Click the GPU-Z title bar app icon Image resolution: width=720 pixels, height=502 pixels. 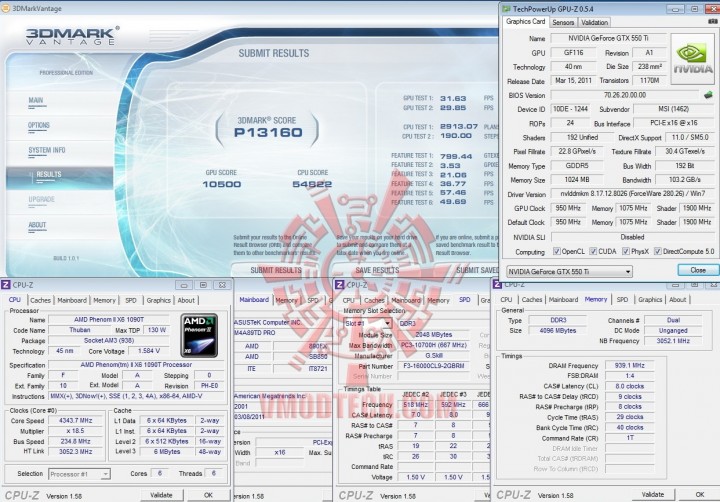(x=506, y=9)
